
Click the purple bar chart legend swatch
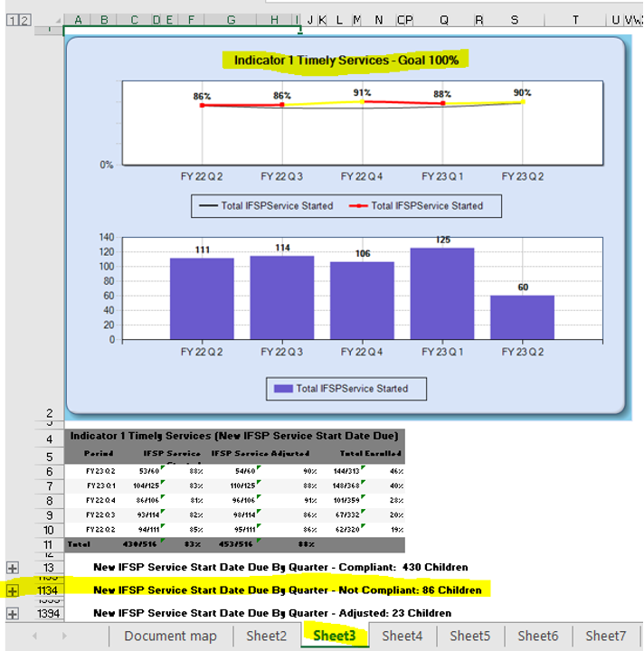point(283,389)
